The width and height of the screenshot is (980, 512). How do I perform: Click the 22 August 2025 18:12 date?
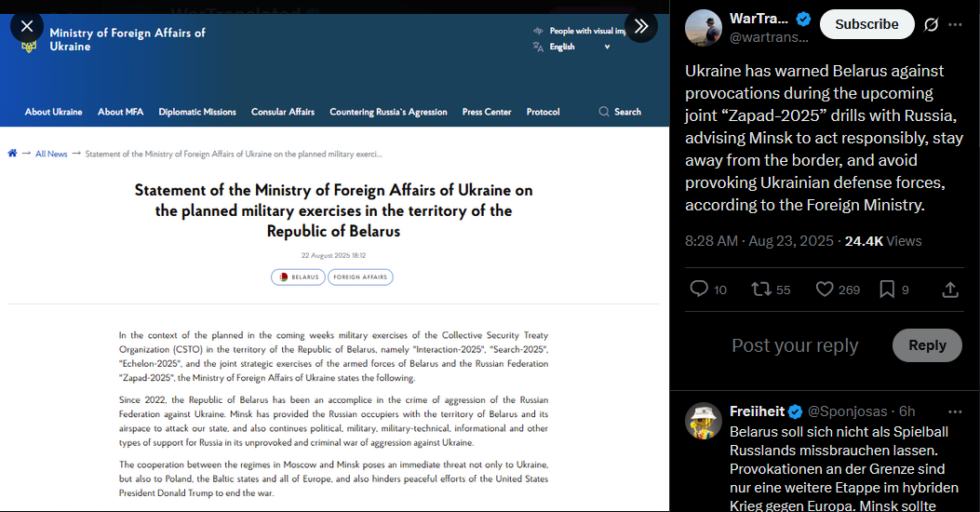334,256
